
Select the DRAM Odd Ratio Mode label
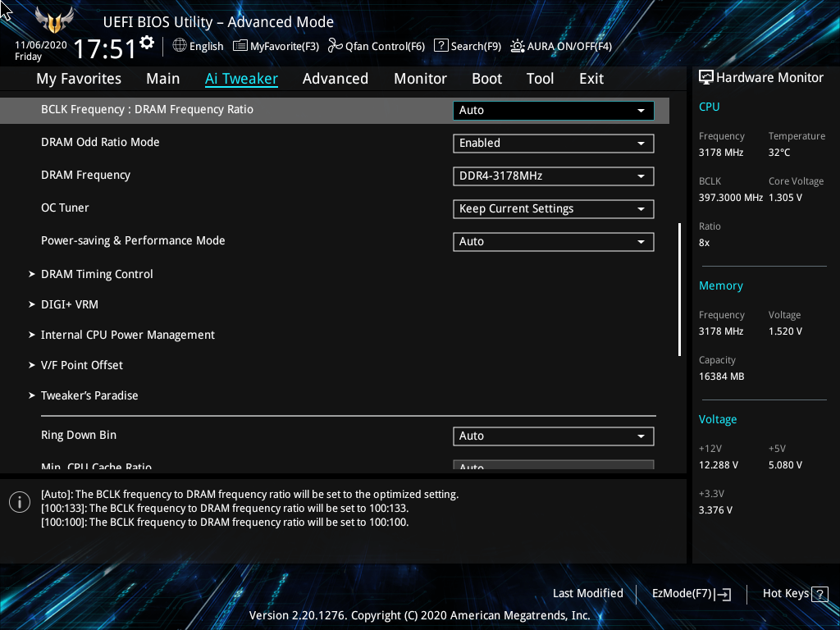[100, 143]
